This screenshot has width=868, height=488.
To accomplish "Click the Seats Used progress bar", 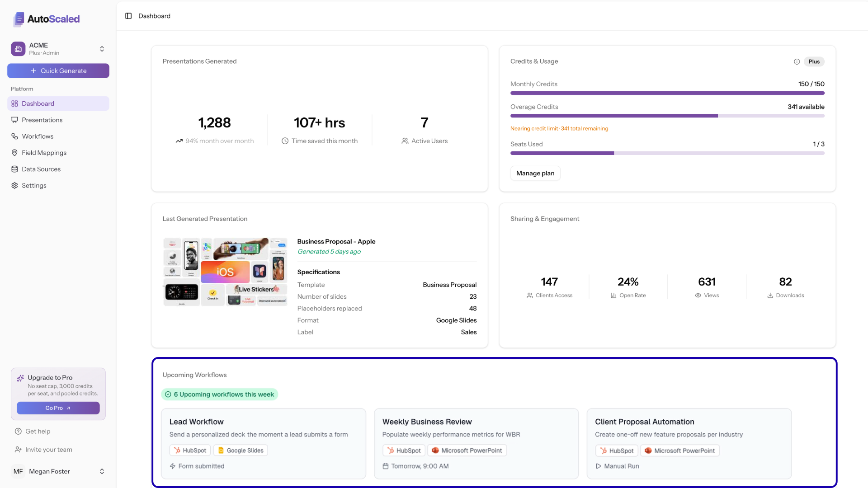I will [x=667, y=153].
